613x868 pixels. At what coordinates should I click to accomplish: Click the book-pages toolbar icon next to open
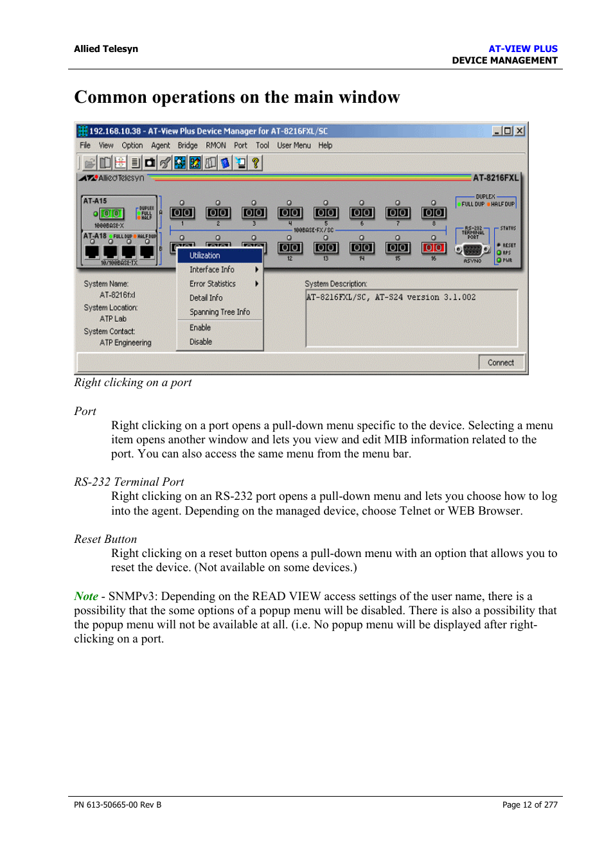coord(105,163)
